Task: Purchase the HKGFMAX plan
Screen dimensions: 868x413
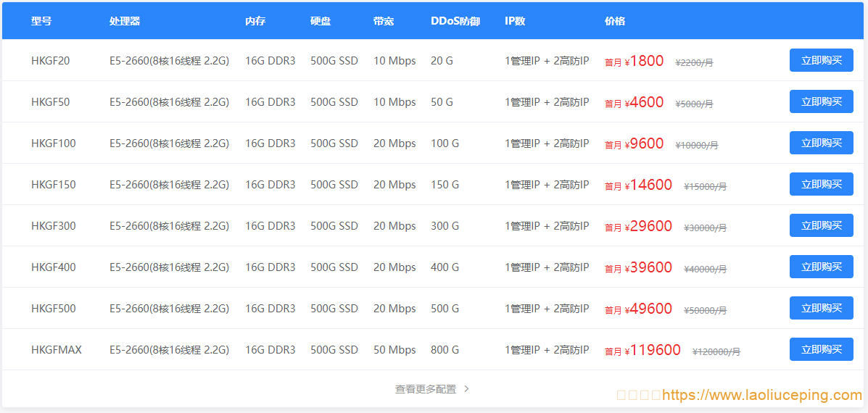Action: coord(822,349)
